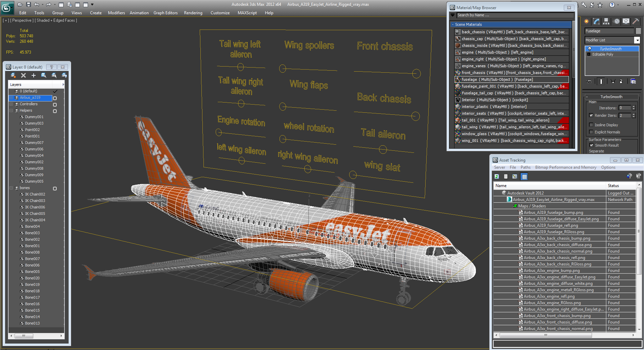Enable Isoline Display checkbox
Screen dimensions: 644x350
pos(591,125)
